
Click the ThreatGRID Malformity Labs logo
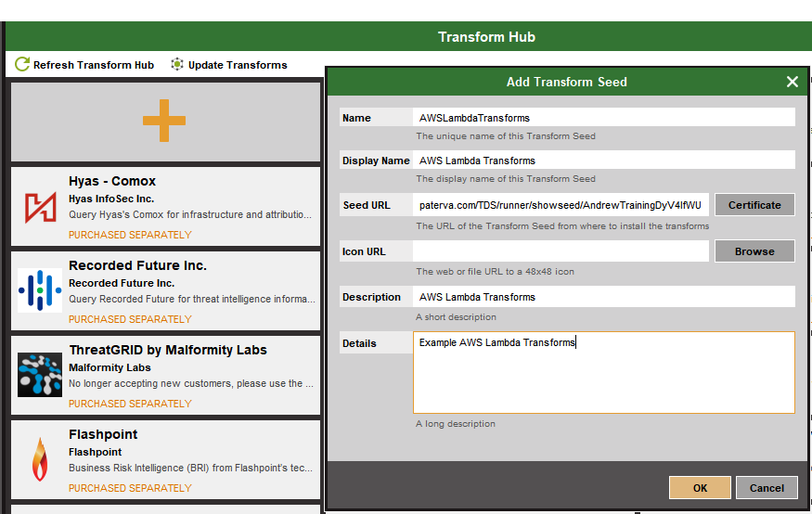(x=40, y=375)
